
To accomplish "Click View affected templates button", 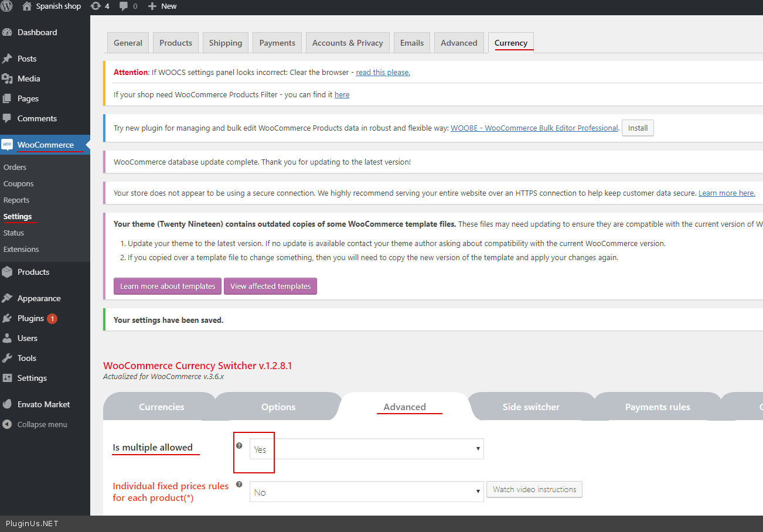I will coord(270,286).
